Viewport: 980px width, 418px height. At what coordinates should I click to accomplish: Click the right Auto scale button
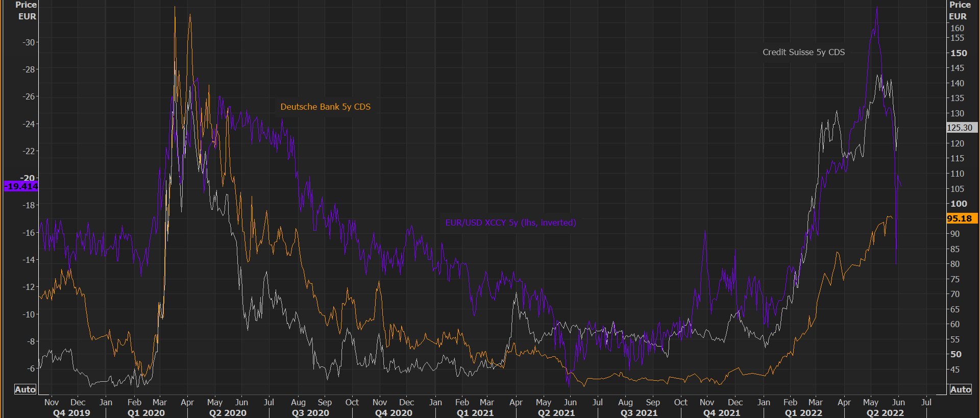pyautogui.click(x=961, y=389)
